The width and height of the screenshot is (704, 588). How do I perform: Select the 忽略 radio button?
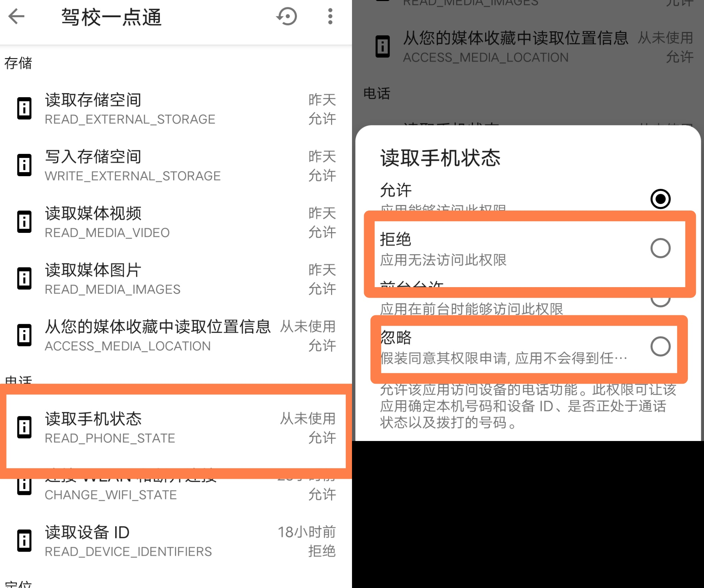pos(660,346)
